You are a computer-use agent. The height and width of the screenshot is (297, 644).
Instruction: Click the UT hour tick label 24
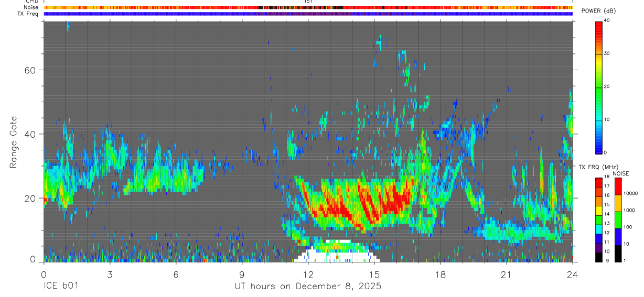tap(572, 274)
